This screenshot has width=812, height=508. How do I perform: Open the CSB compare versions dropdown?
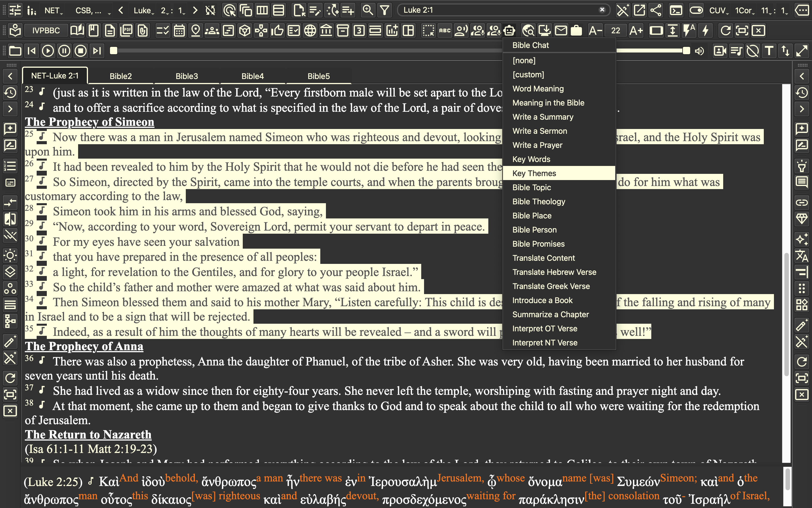(x=92, y=10)
